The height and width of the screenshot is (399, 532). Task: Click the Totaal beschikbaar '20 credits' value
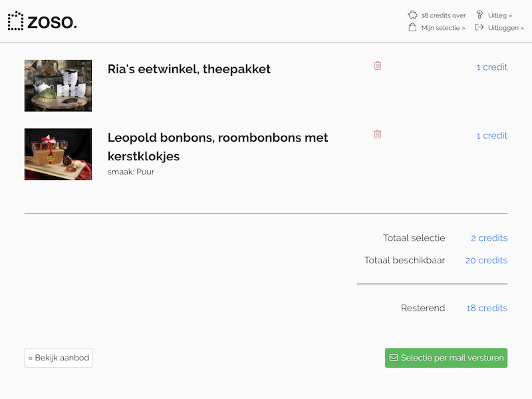(486, 261)
